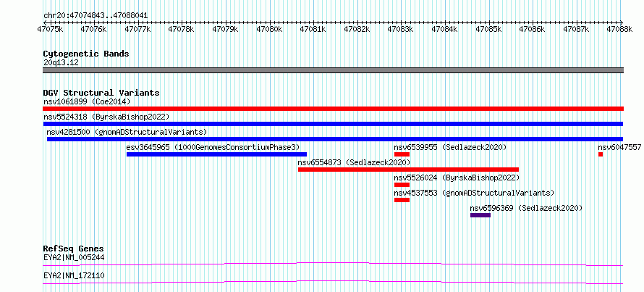Select the nsv6596369 purple variant bar
644x292 pixels.
pos(480,215)
